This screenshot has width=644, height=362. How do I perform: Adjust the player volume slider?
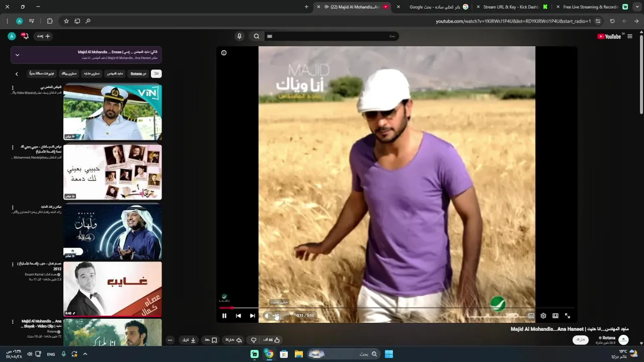point(282,316)
